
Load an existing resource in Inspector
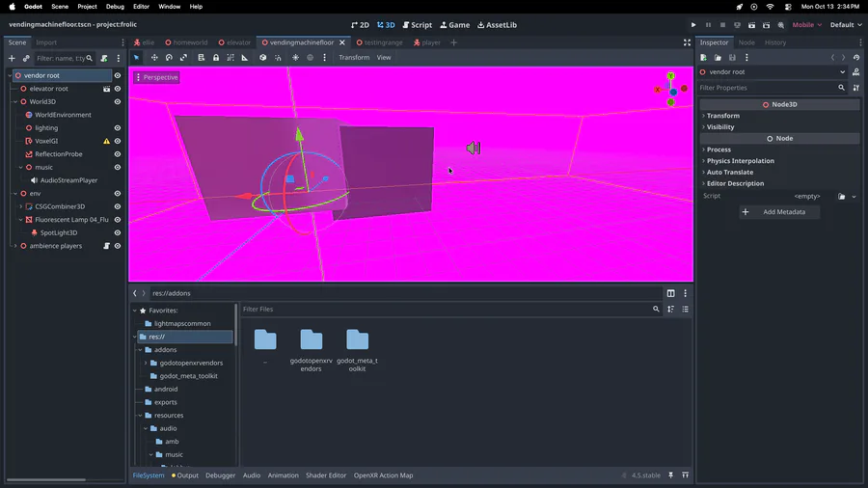(x=718, y=58)
